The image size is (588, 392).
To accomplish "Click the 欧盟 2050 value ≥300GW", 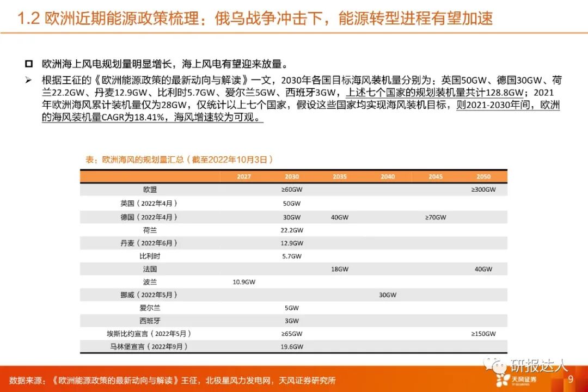I will click(483, 189).
